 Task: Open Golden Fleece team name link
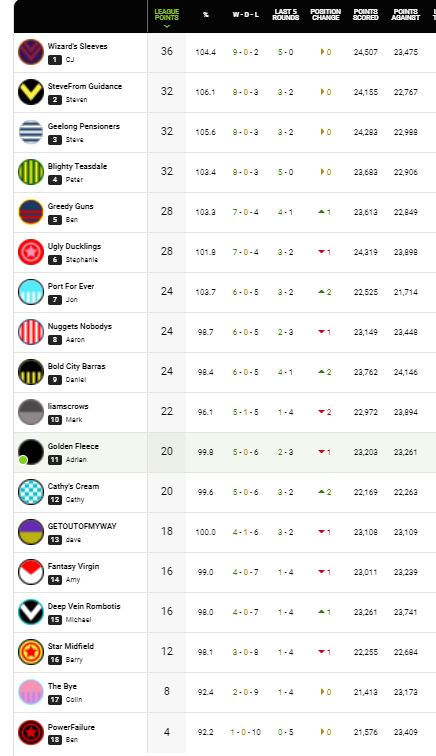click(x=73, y=446)
